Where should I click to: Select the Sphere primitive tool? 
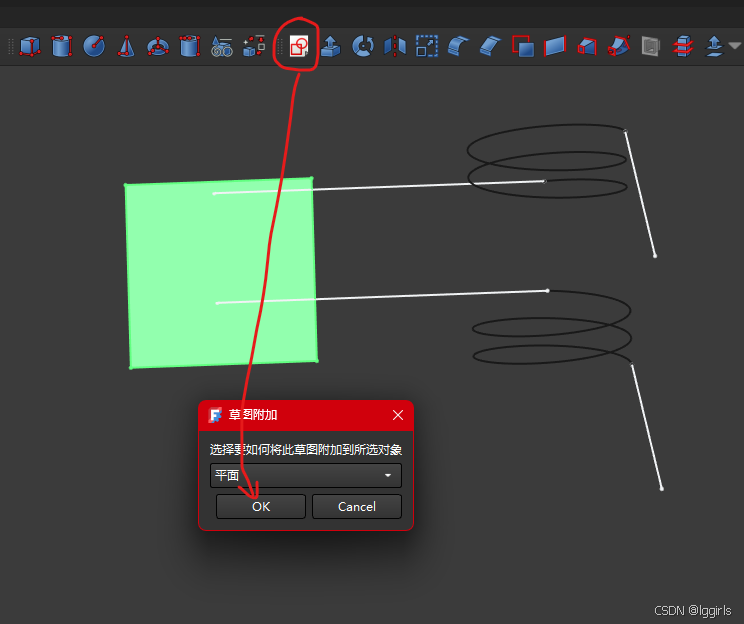tap(94, 47)
